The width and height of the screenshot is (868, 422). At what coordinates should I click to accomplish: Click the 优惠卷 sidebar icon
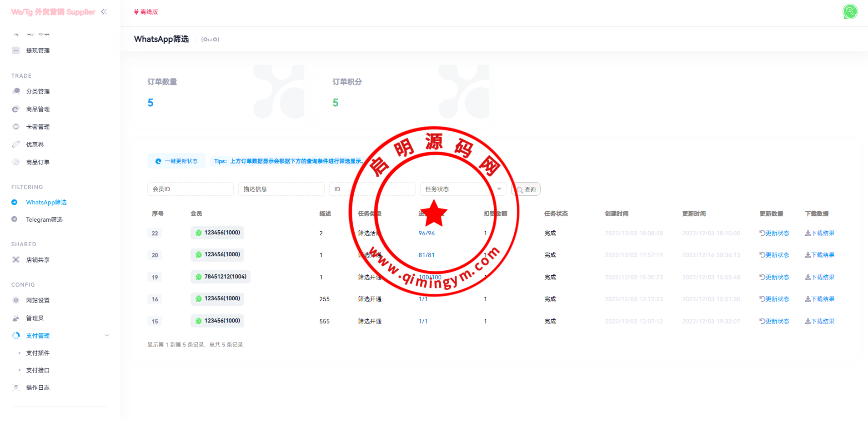tap(16, 144)
